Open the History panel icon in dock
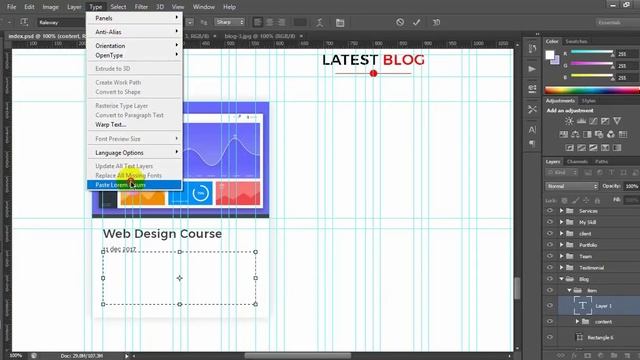This screenshot has width=640, height=360. [x=532, y=49]
